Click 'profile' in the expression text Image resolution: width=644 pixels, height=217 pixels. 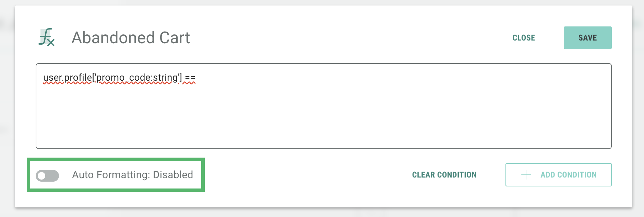click(78, 78)
